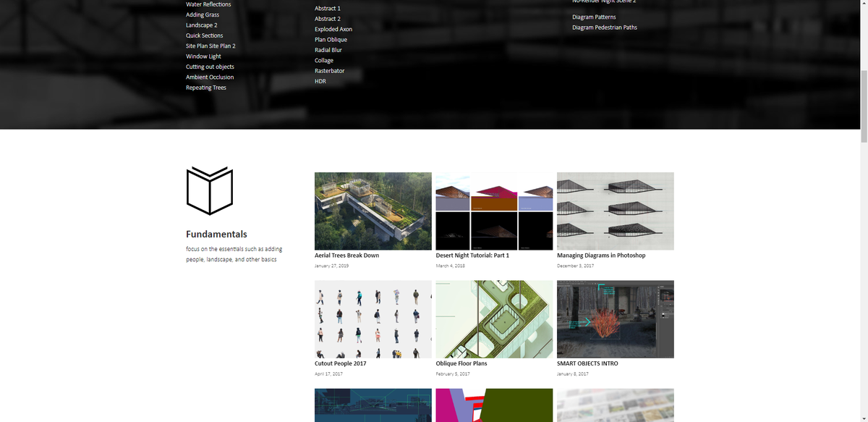
Task: Open the Ambient Occlusion tutorial
Action: pos(210,77)
